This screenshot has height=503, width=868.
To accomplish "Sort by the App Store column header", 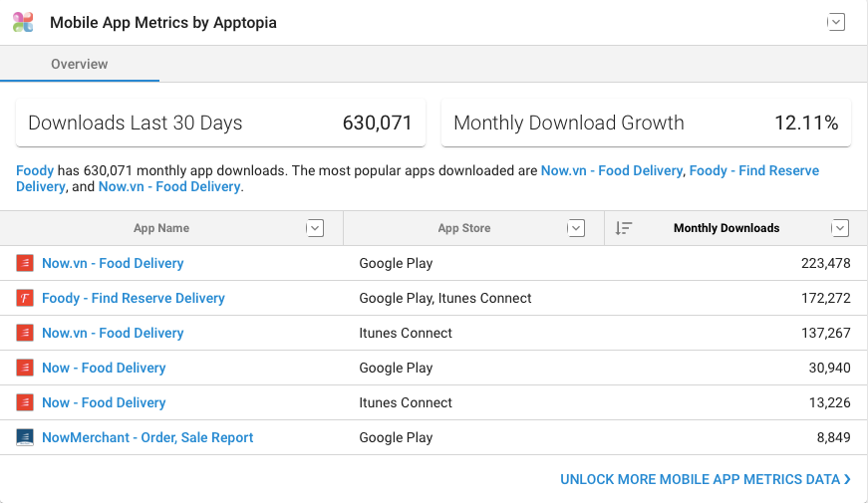I will pos(463,228).
